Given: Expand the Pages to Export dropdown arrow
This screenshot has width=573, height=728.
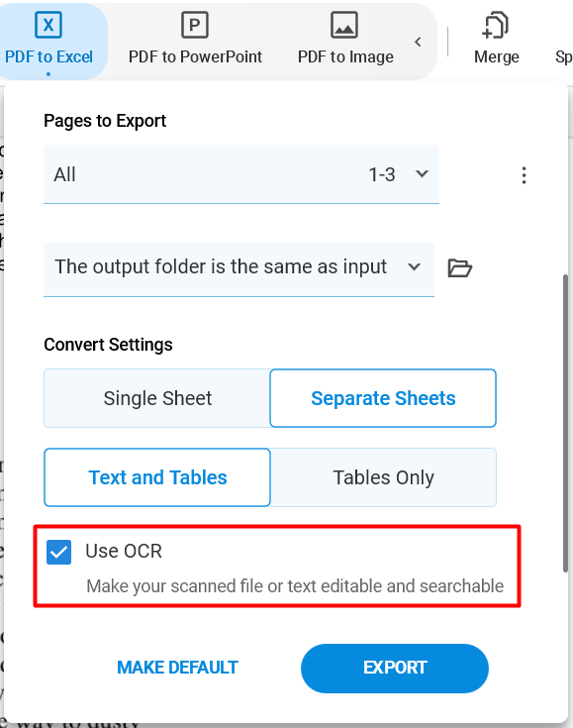Looking at the screenshot, I should pyautogui.click(x=422, y=174).
